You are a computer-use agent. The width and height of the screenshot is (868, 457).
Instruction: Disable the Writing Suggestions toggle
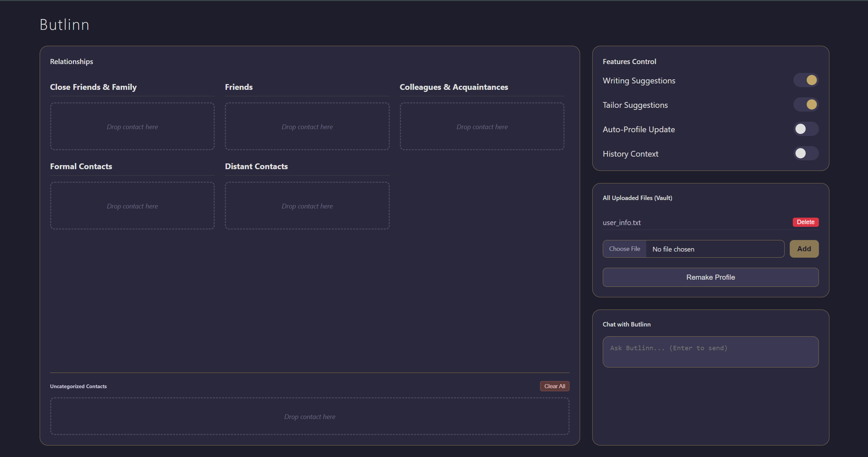click(x=806, y=80)
